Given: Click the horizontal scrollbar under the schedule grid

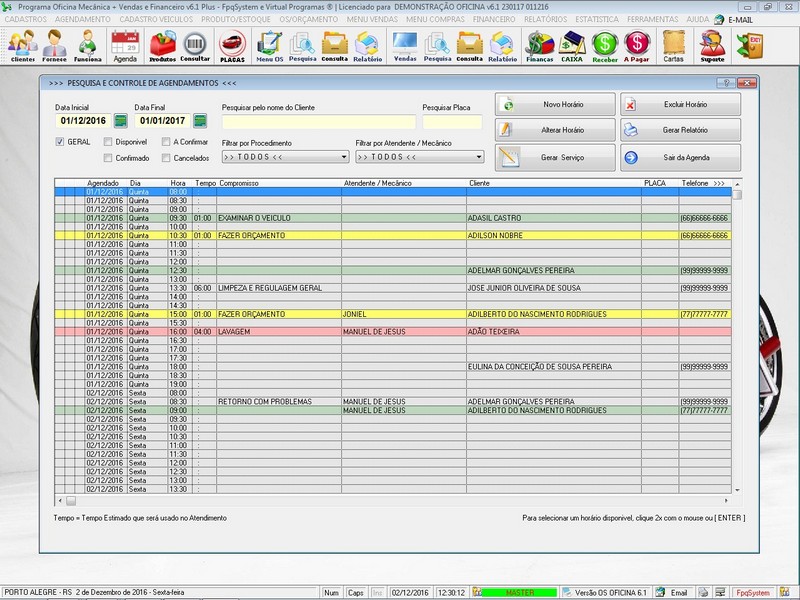Looking at the screenshot, I should pyautogui.click(x=400, y=500).
